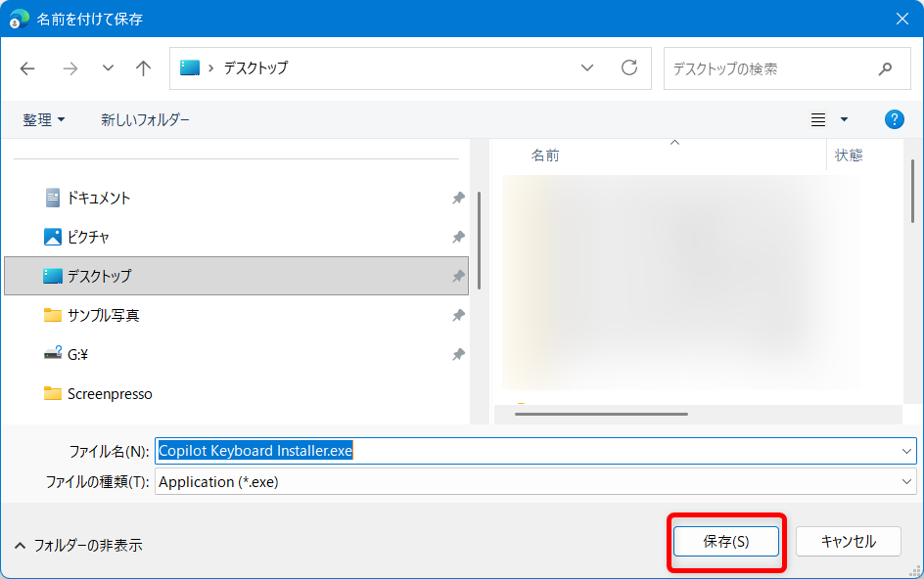The width and height of the screenshot is (924, 579).
Task: Select the G:¥ drive in sidebar
Action: [236, 354]
